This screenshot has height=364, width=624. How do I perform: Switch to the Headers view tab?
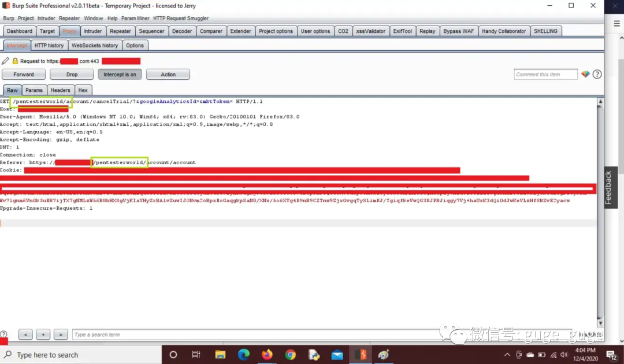point(60,90)
